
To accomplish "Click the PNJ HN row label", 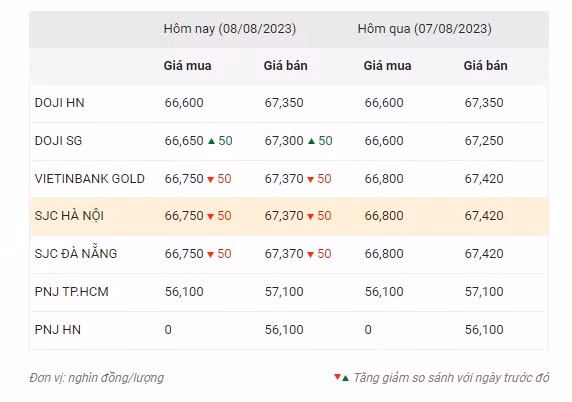I will (x=58, y=330).
